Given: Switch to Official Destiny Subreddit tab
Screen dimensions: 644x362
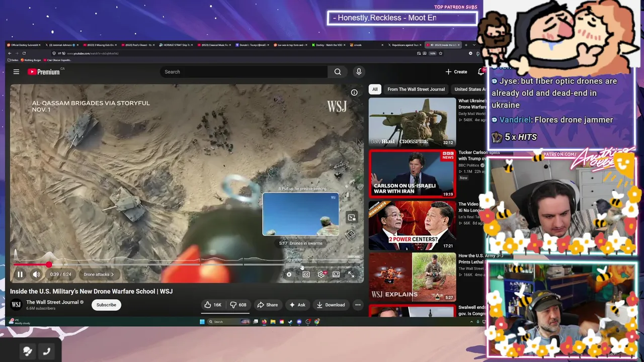Looking at the screenshot, I should tap(25, 45).
